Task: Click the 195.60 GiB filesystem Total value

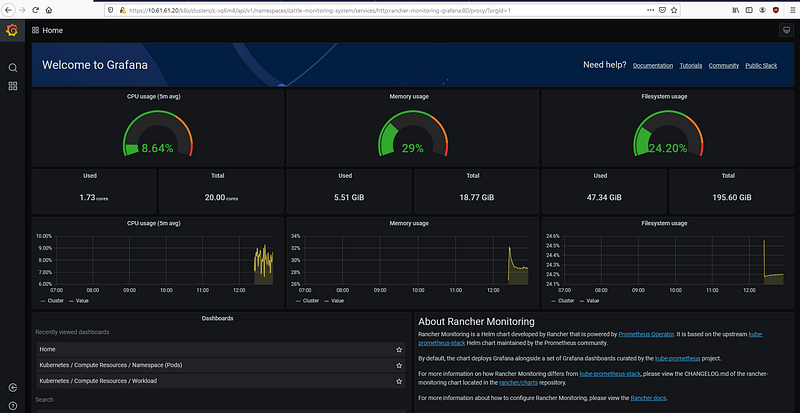Action: point(732,198)
